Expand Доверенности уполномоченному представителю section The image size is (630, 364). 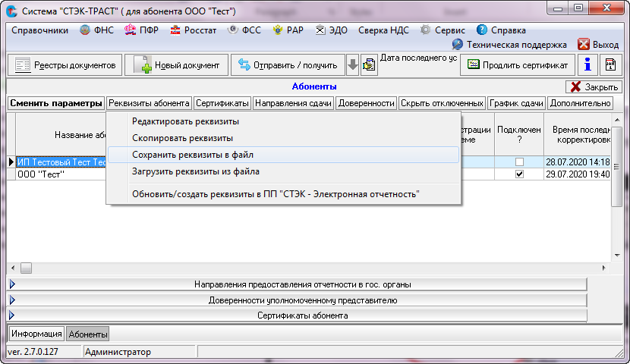[x=297, y=300]
